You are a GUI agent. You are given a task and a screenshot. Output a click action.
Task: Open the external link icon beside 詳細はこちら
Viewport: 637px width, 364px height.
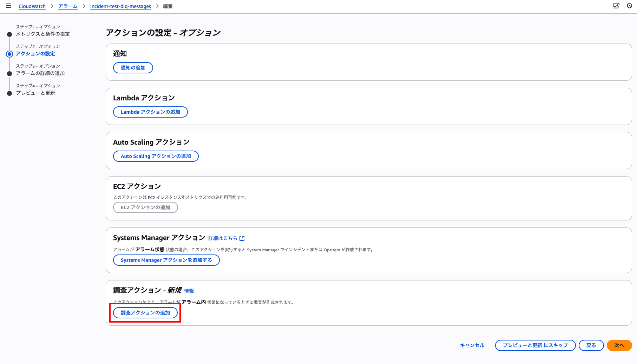pos(242,238)
